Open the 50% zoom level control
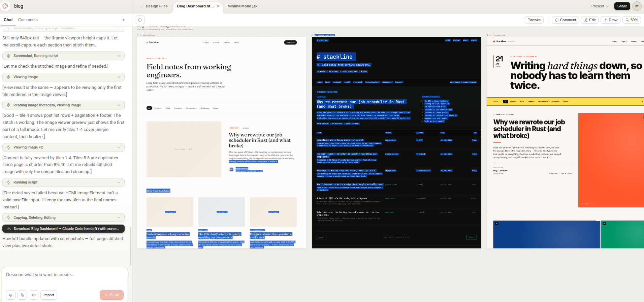 point(632,20)
